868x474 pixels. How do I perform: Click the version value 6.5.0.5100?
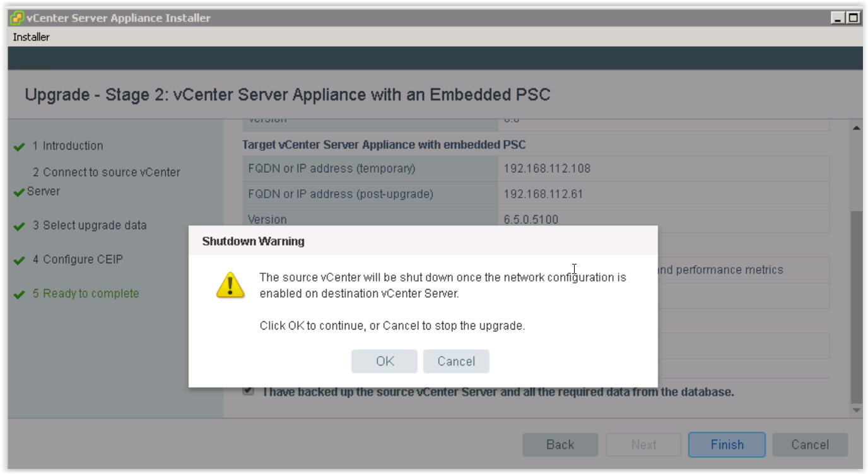[531, 220]
